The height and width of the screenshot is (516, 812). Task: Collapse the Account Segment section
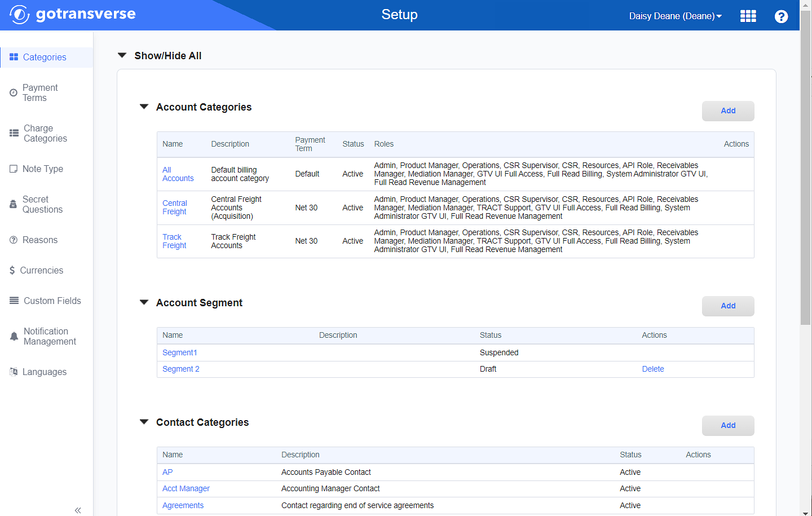144,302
